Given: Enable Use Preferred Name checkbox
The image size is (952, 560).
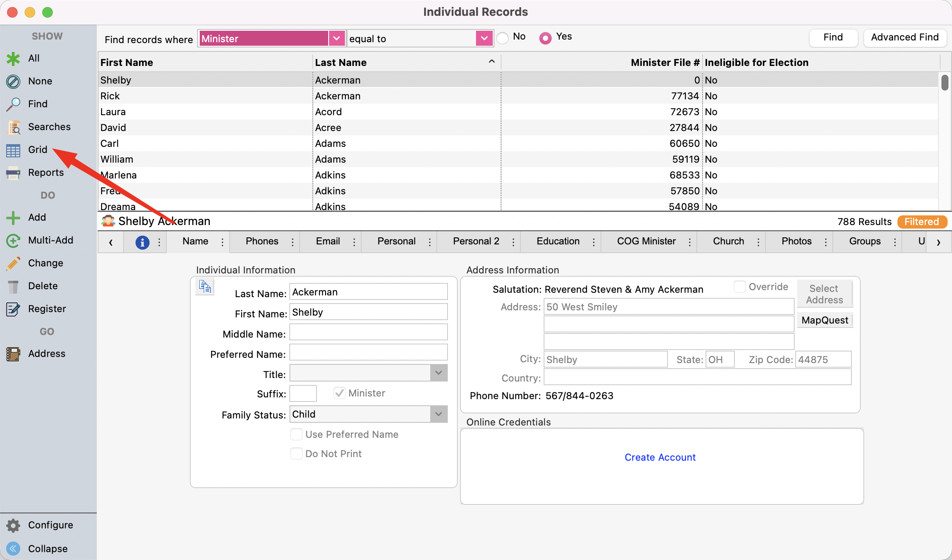Looking at the screenshot, I should (297, 434).
